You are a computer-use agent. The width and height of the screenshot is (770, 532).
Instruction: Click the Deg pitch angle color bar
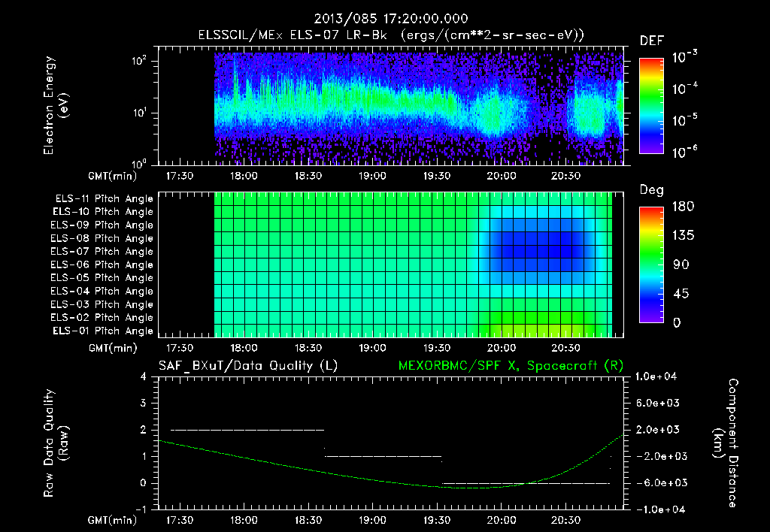[651, 265]
